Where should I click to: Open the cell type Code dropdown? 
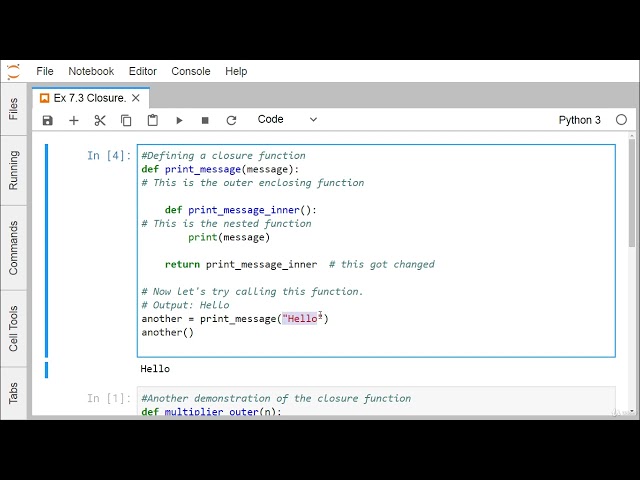[287, 119]
